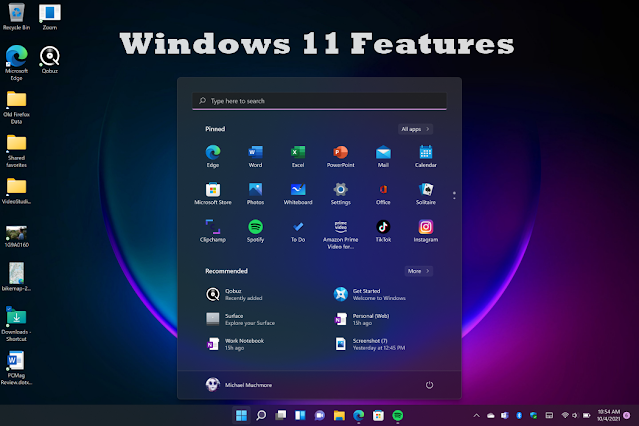The image size is (639, 426).
Task: Open Wi-Fi network tray icon
Action: click(x=565, y=415)
